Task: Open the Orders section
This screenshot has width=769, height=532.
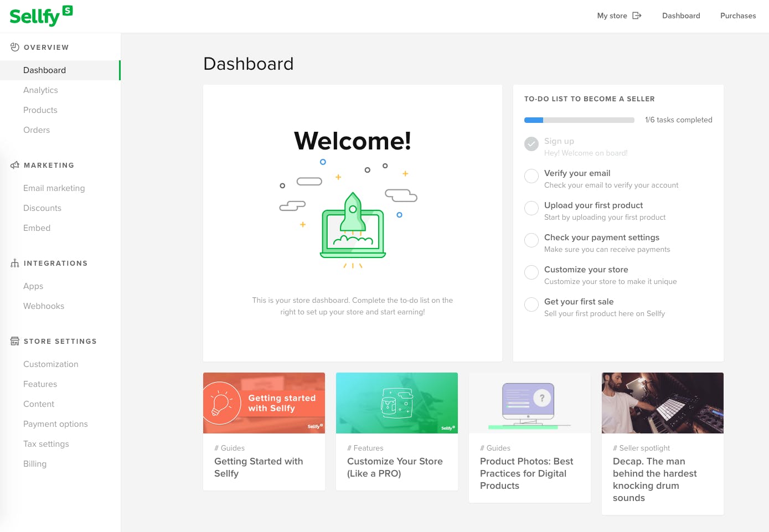Action: 37,130
